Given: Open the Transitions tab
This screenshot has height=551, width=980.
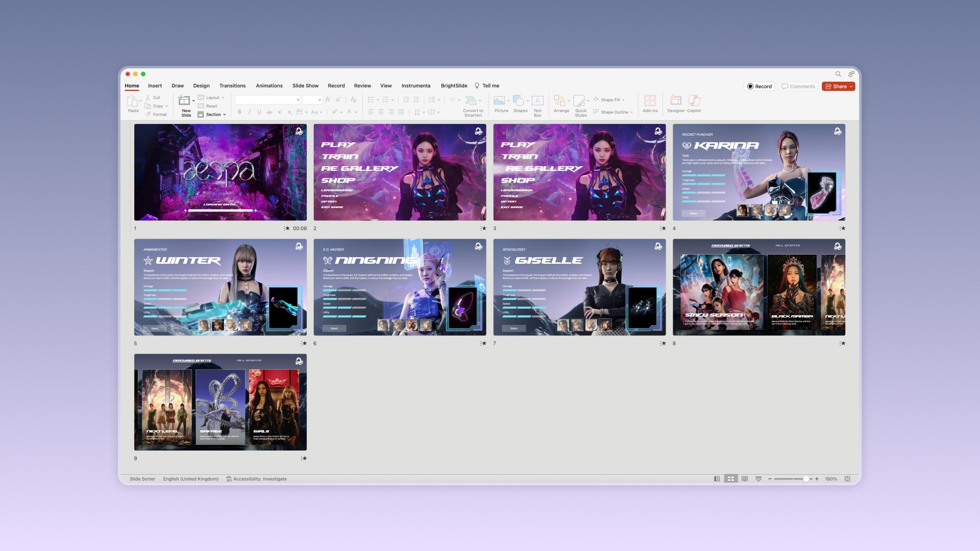Looking at the screenshot, I should pyautogui.click(x=232, y=86).
